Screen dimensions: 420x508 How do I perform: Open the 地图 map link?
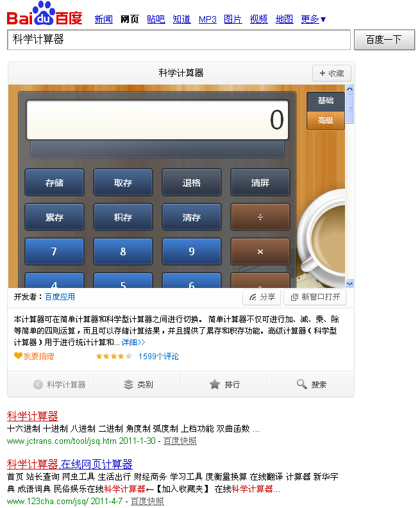click(x=284, y=19)
